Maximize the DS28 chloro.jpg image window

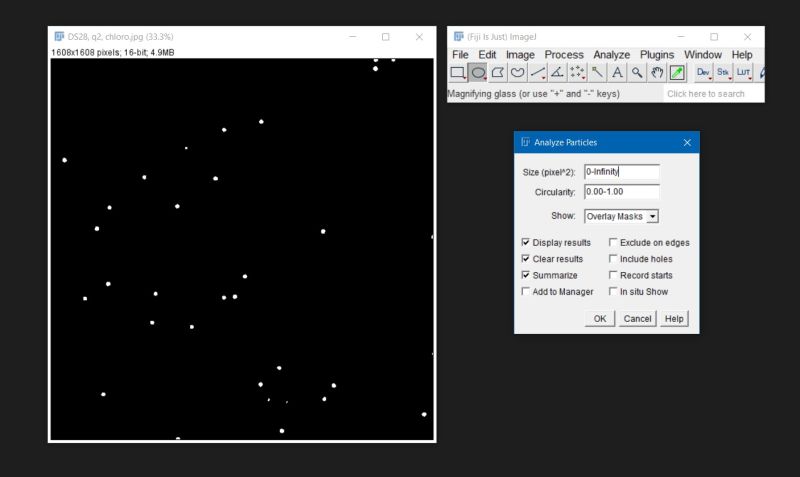coord(386,37)
